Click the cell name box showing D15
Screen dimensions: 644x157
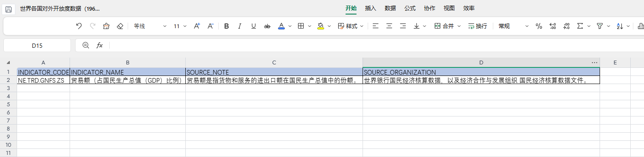tap(37, 45)
